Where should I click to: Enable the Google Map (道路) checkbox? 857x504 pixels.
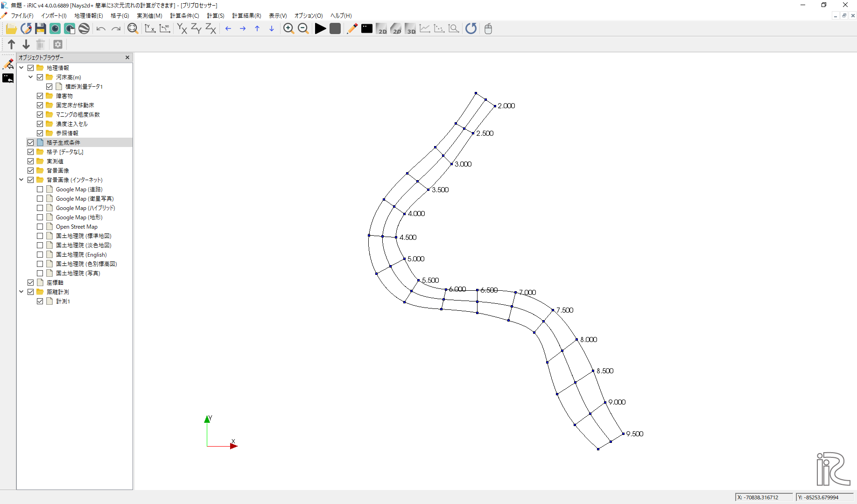[40, 189]
